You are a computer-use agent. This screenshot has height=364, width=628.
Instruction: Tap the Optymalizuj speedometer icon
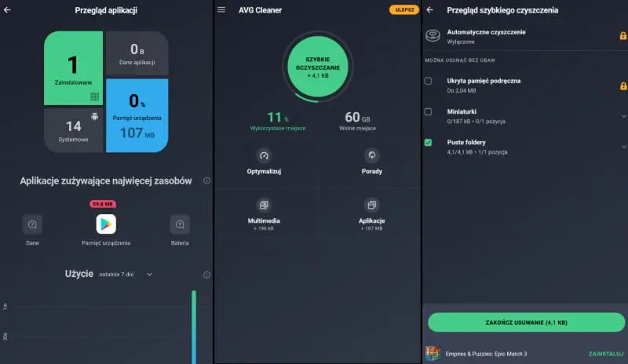(x=264, y=155)
